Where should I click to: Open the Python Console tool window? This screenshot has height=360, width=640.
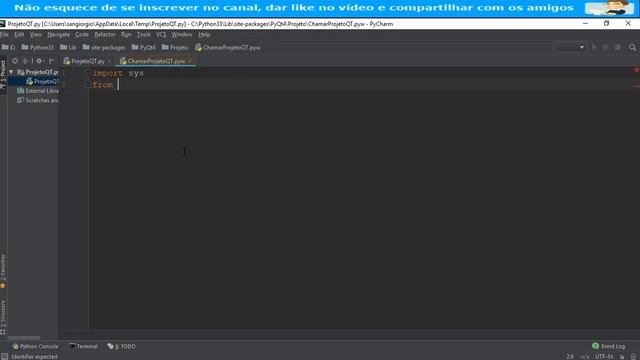click(35, 347)
